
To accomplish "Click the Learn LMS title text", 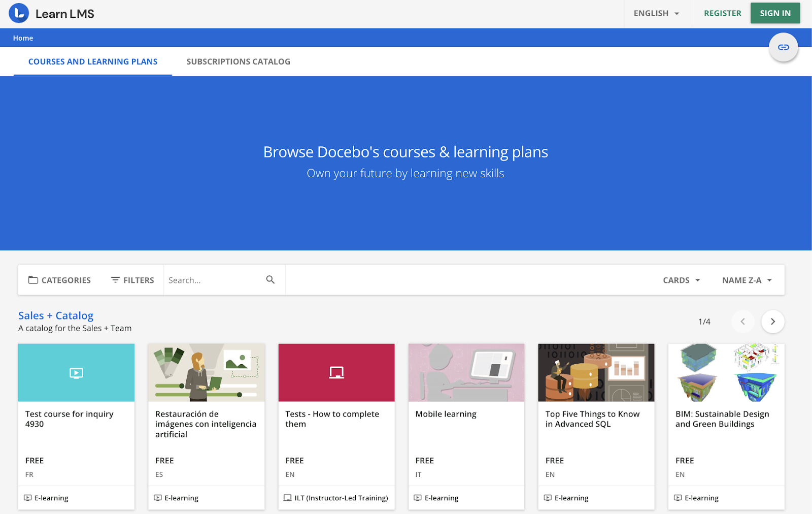I will pos(65,14).
